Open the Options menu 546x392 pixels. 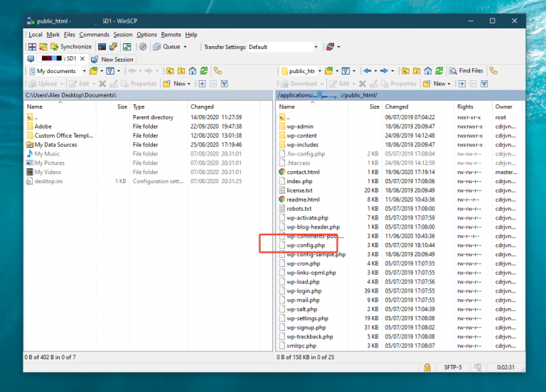[x=146, y=34]
